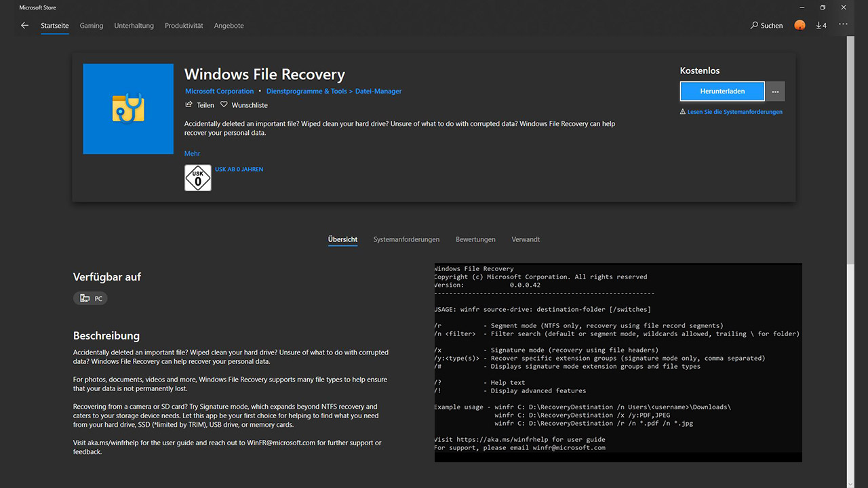Navigate back with the arrow icon
The height and width of the screenshot is (488, 868).
click(24, 25)
